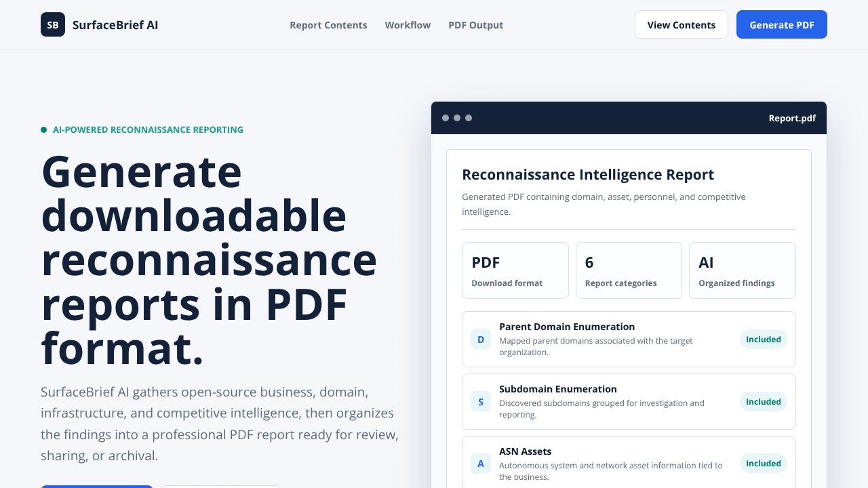
Task: Click the green dot beside AI-Powered Reconnaissance Reporting
Action: 44,129
